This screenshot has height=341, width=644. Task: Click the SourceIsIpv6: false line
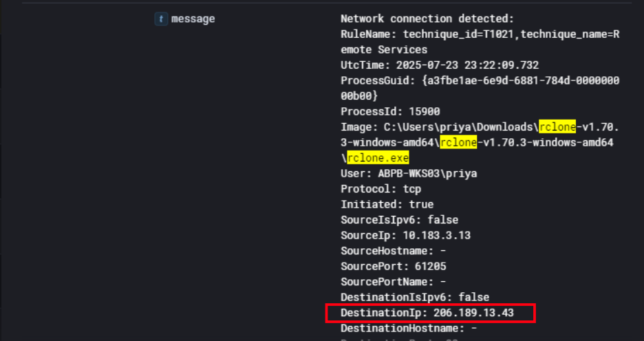(399, 220)
